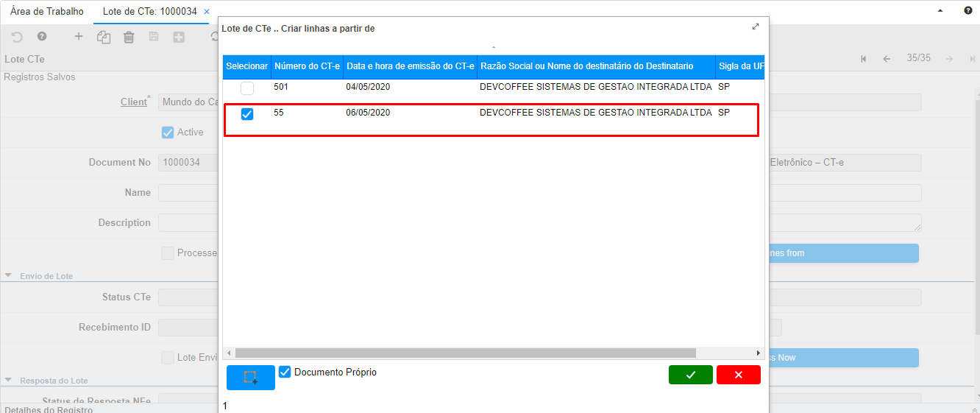Screen dimensions: 980x413
Task: Click the SP cell in the 55 row
Action: 724,113
